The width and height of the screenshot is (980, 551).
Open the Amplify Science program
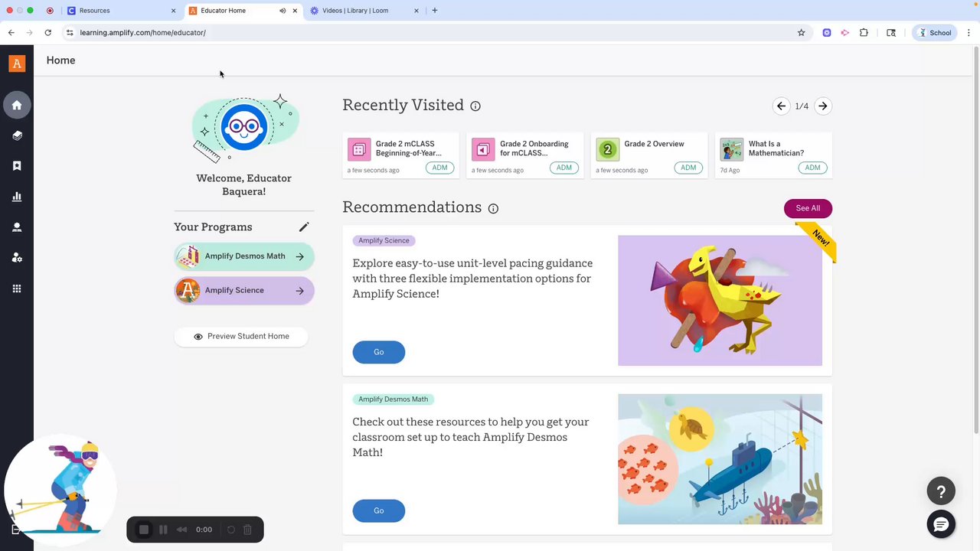[x=244, y=291]
